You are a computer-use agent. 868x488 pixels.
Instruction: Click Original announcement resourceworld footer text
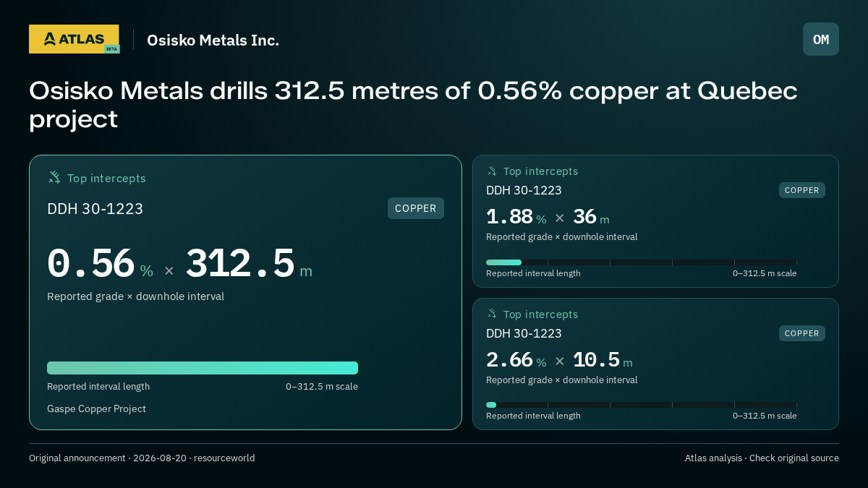coord(142,458)
